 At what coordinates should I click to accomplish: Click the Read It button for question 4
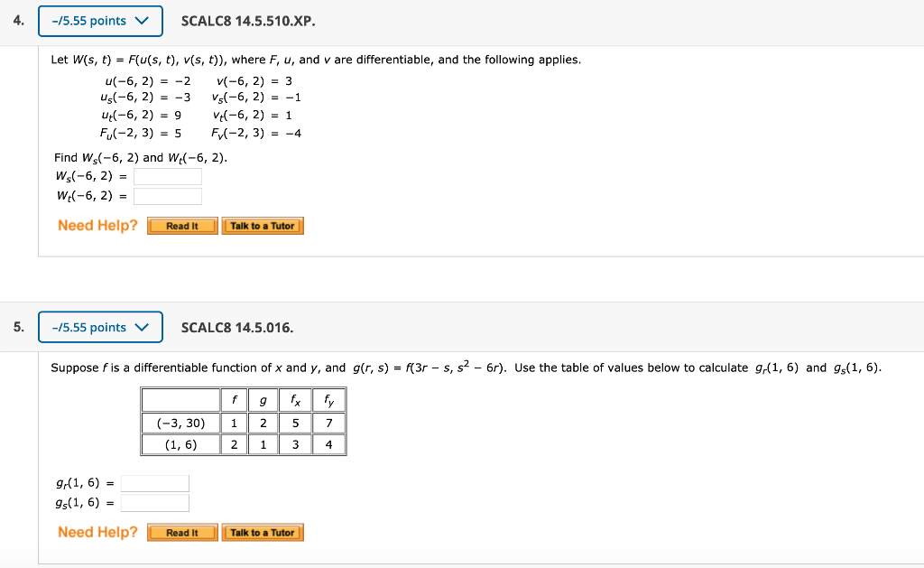point(181,226)
